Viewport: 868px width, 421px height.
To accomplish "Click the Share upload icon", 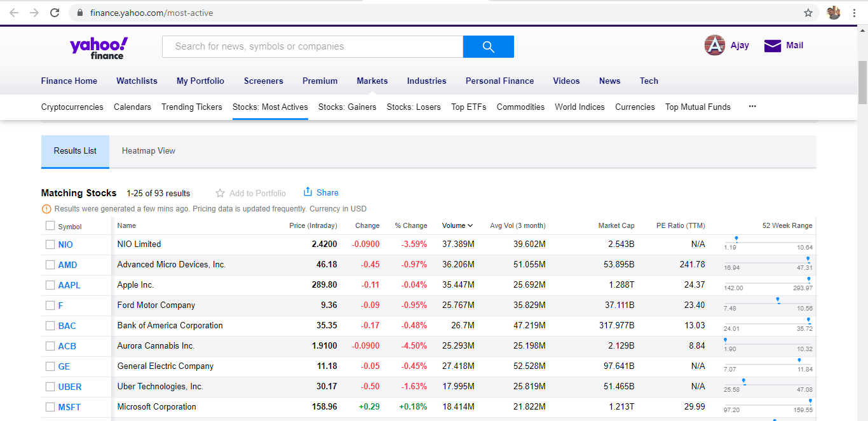I will tap(308, 192).
